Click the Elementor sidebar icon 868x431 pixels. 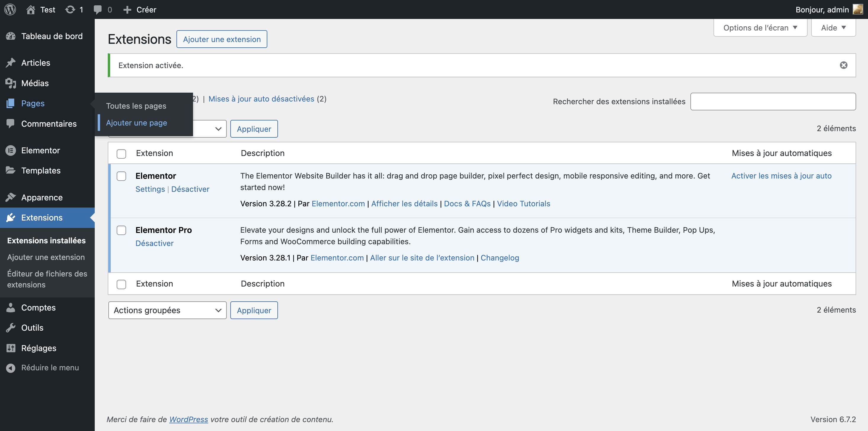coord(11,150)
